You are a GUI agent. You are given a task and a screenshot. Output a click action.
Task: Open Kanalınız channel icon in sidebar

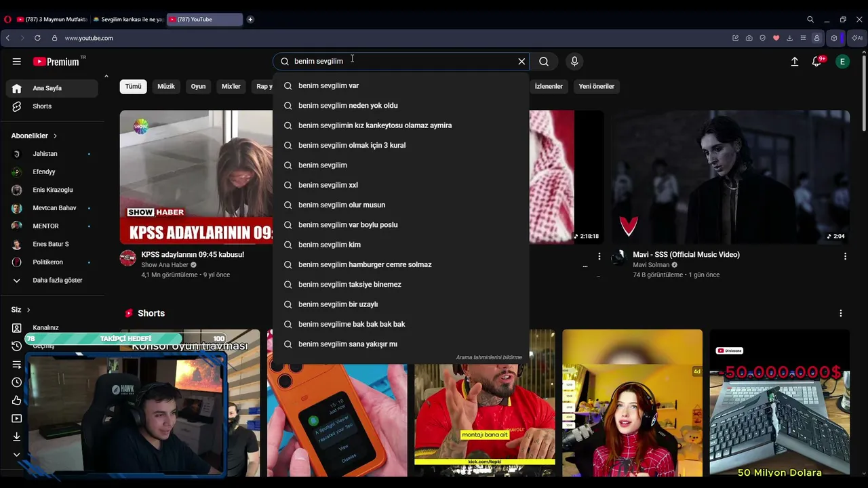tap(17, 328)
